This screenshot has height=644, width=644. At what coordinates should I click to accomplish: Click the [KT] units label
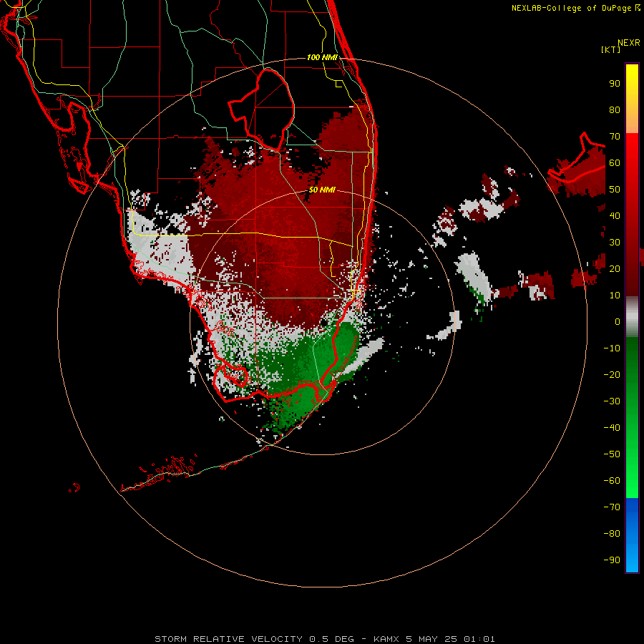611,49
